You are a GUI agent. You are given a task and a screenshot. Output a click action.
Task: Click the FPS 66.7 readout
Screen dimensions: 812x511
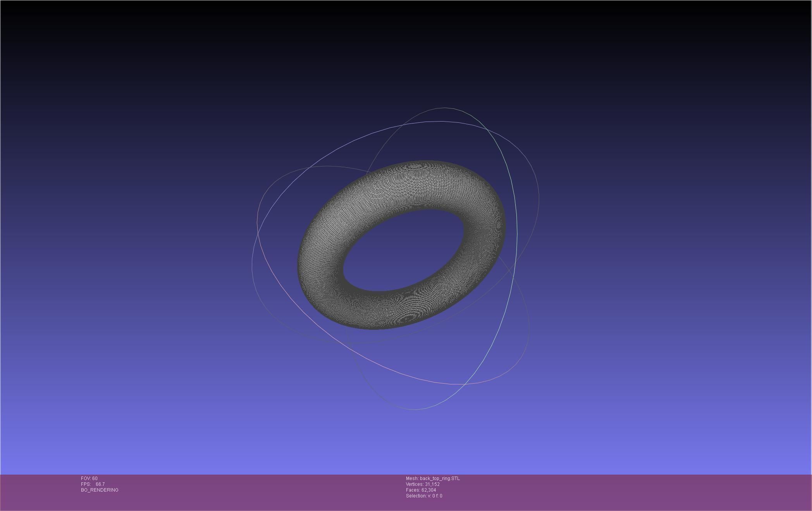click(93, 484)
